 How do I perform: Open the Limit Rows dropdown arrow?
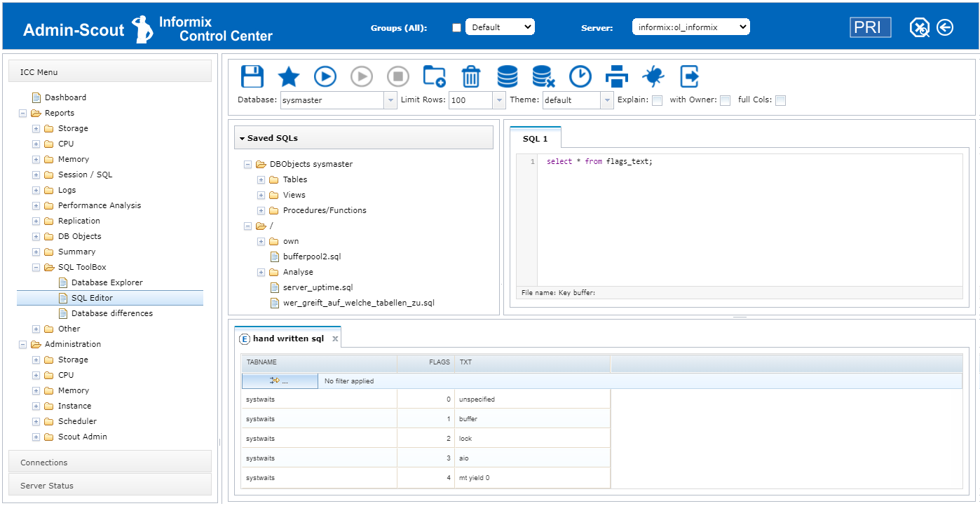[x=499, y=100]
